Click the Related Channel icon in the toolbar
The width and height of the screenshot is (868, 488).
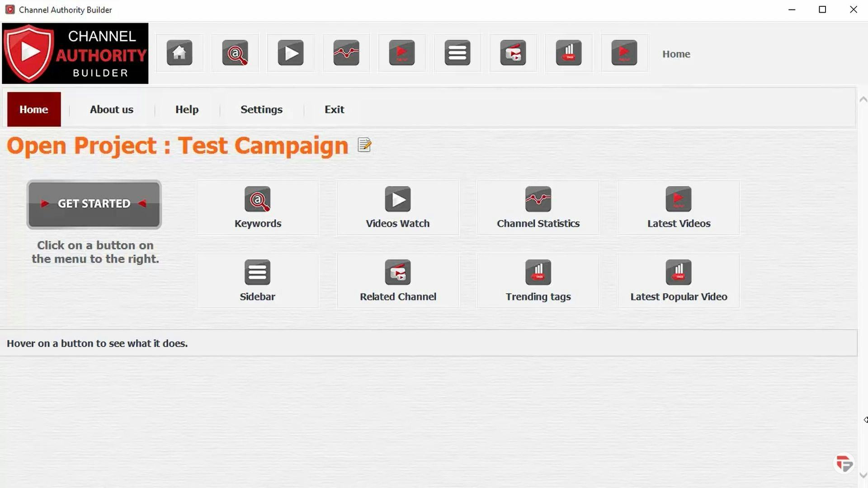click(513, 53)
